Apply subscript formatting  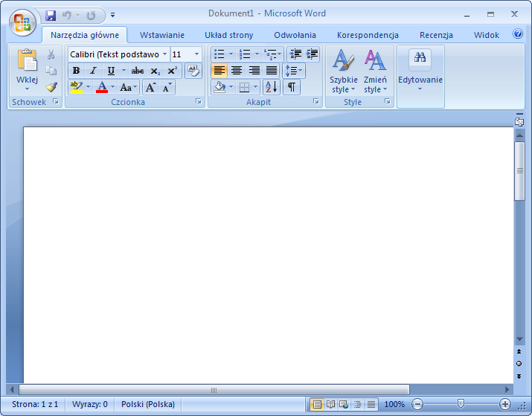point(155,71)
